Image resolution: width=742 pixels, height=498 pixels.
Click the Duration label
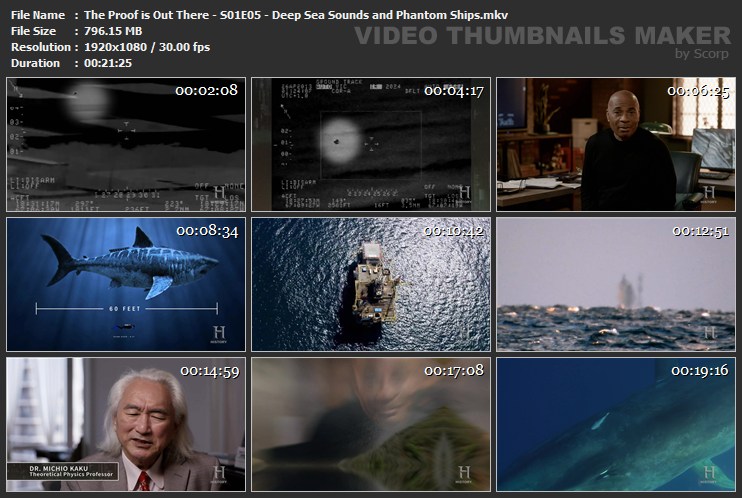35,63
